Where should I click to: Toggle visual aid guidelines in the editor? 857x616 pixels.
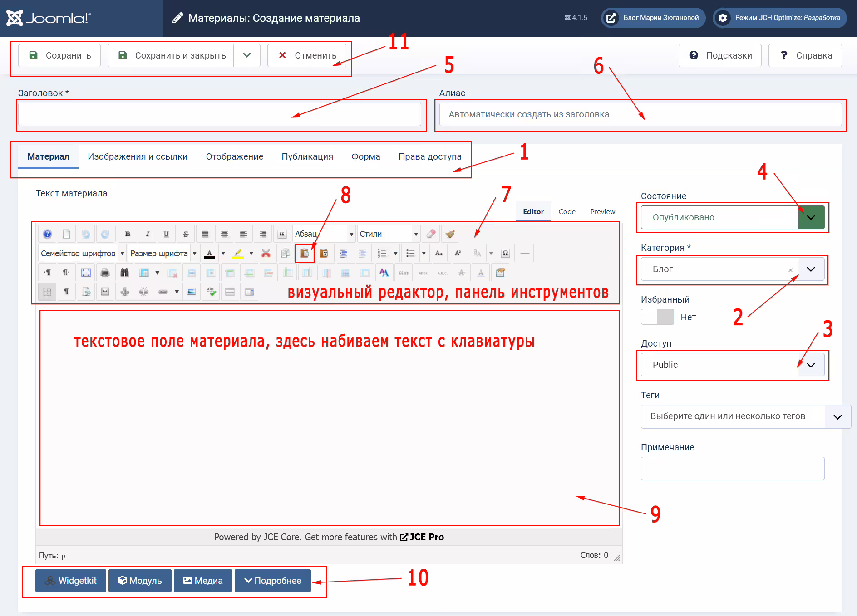click(47, 292)
